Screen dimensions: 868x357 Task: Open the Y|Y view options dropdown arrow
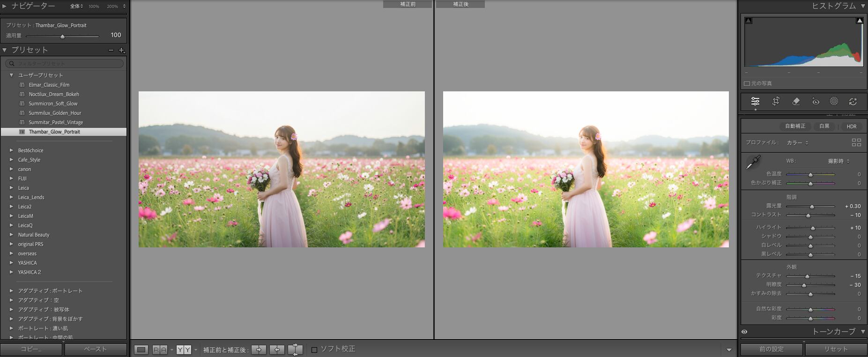[196, 350]
